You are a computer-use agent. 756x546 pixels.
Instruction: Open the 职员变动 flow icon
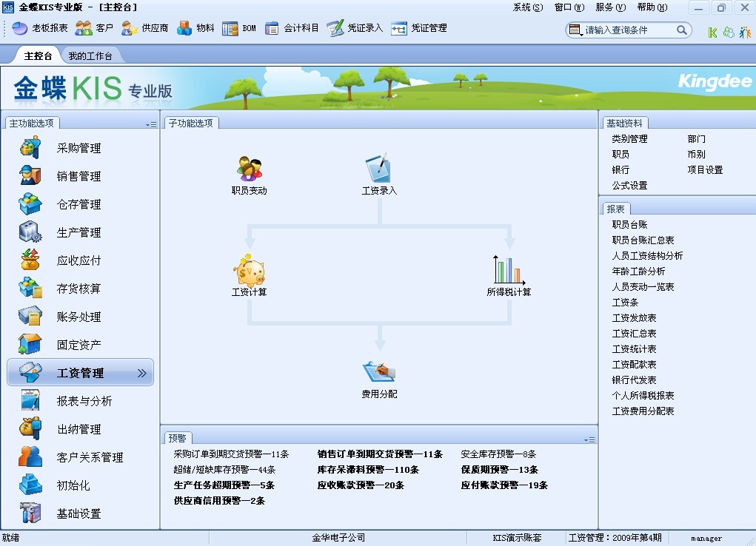[250, 175]
